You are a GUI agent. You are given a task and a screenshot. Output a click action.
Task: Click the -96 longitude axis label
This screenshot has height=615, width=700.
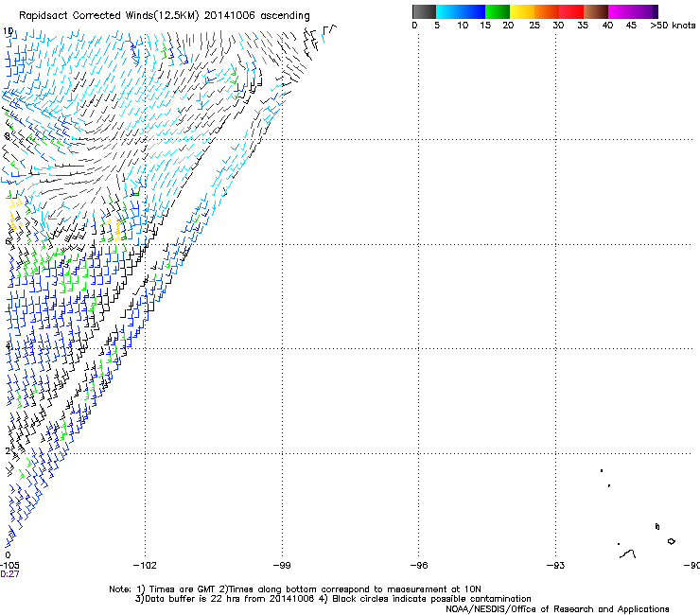pyautogui.click(x=419, y=566)
